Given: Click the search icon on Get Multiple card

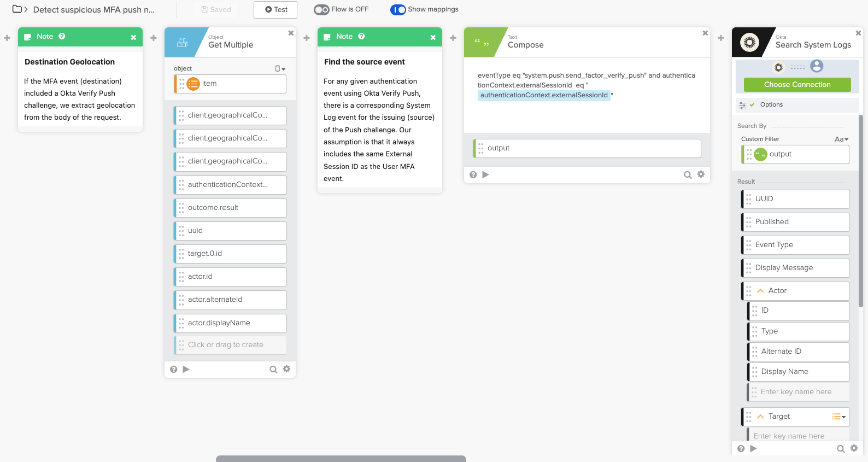Looking at the screenshot, I should point(273,370).
